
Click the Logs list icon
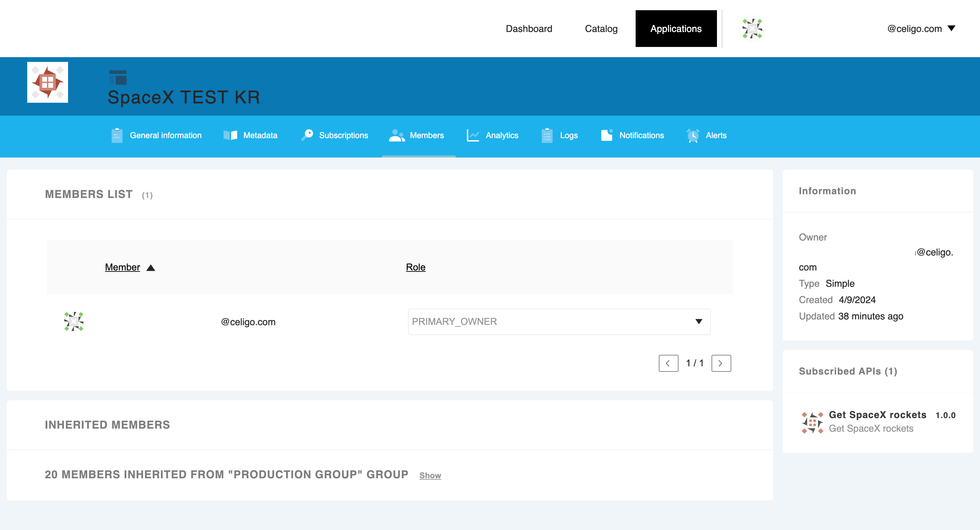[547, 135]
